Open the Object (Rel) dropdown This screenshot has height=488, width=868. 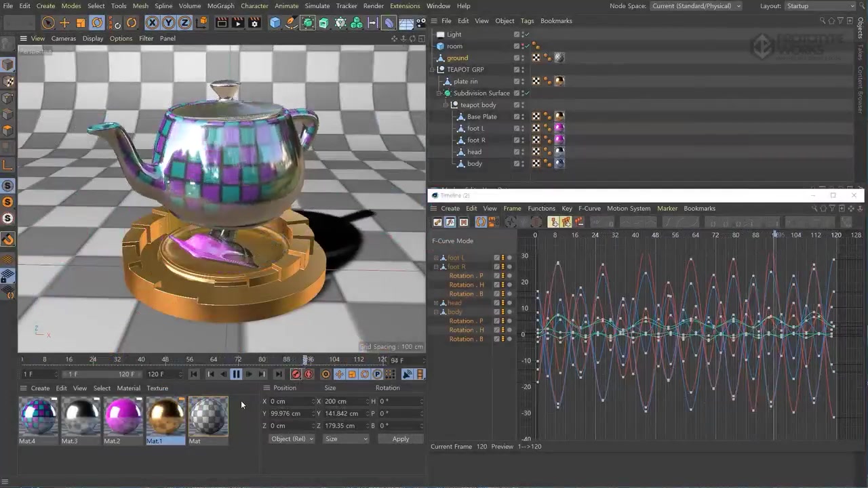tap(292, 439)
